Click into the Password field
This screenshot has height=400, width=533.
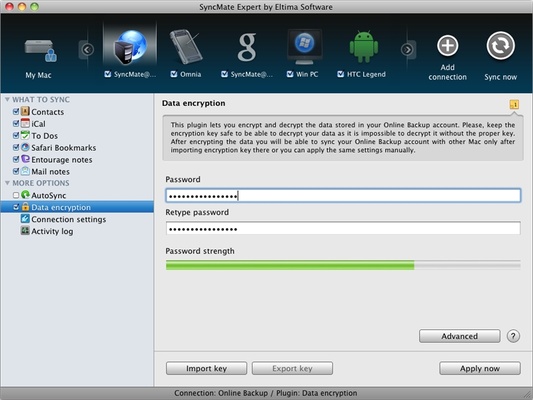(x=343, y=196)
